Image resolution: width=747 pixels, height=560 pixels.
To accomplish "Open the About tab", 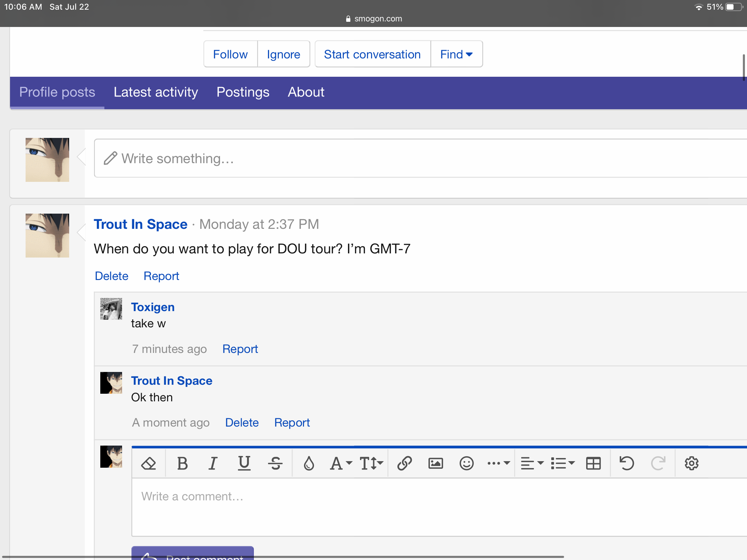I will pyautogui.click(x=306, y=92).
